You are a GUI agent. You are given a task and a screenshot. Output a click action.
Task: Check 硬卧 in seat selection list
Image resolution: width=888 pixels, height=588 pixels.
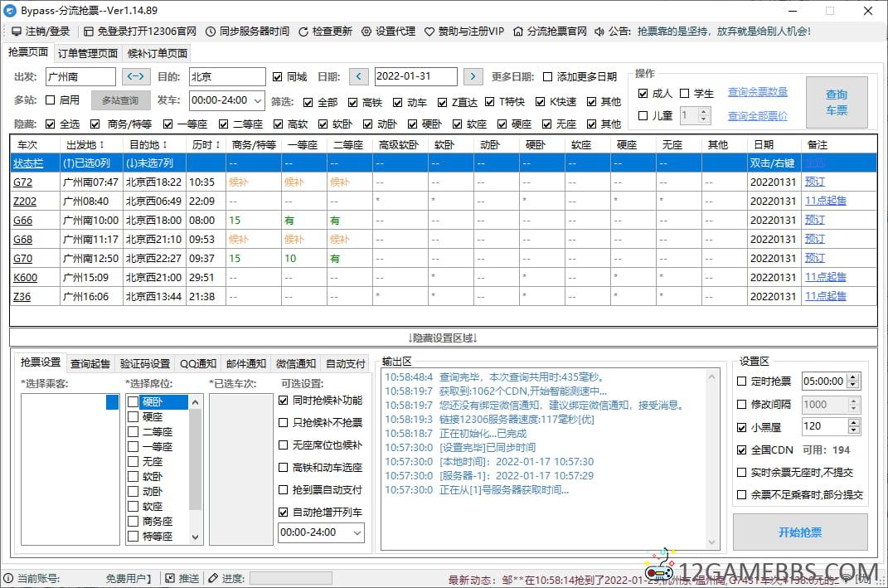tap(133, 402)
